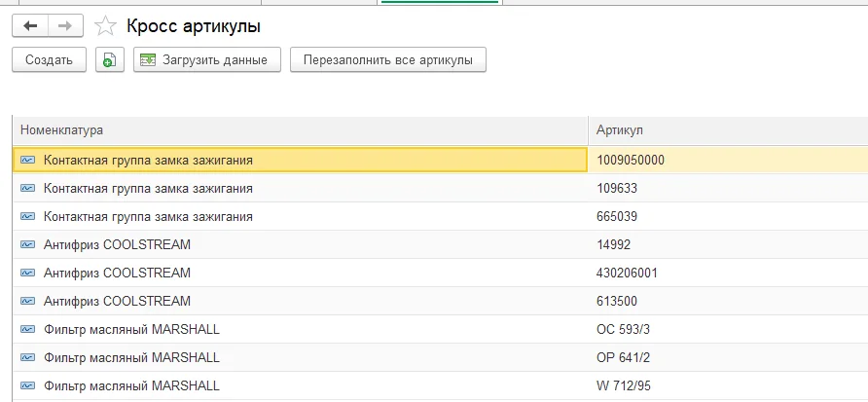The width and height of the screenshot is (868, 402).
Task: Add Кросс артикулы to favorites with star
Action: 105,26
